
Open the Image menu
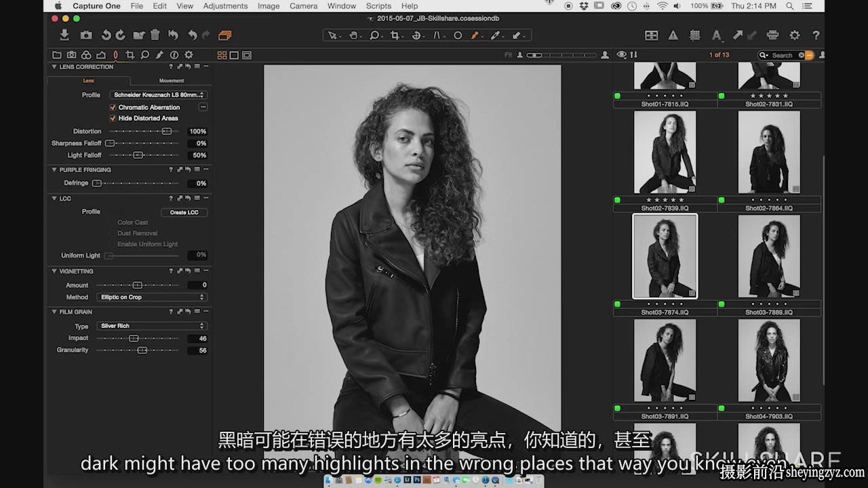coord(269,6)
